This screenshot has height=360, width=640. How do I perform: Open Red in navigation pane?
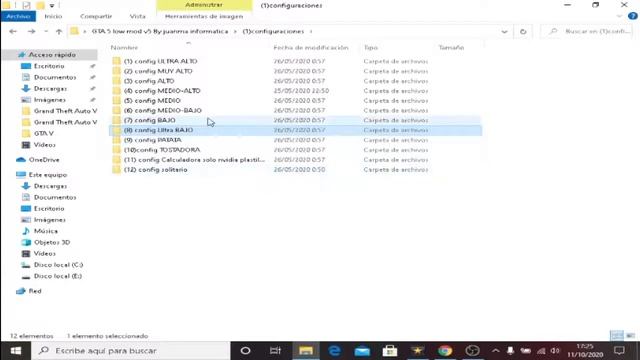click(x=35, y=291)
